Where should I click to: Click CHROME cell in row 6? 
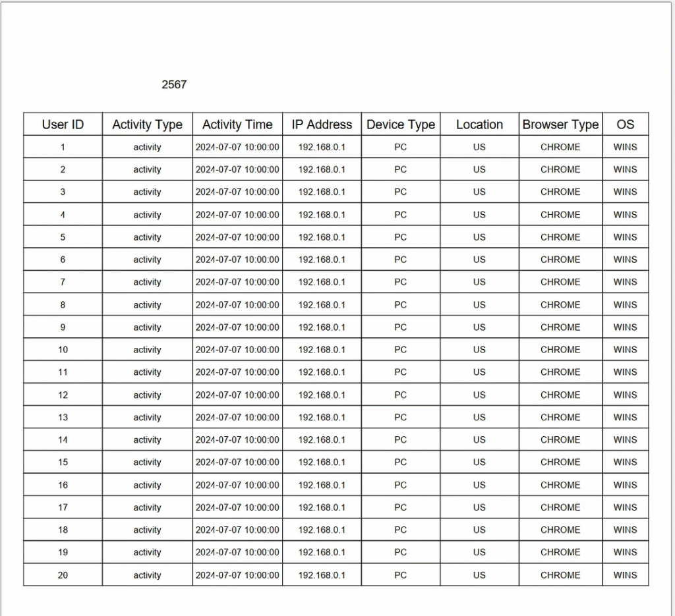click(560, 260)
